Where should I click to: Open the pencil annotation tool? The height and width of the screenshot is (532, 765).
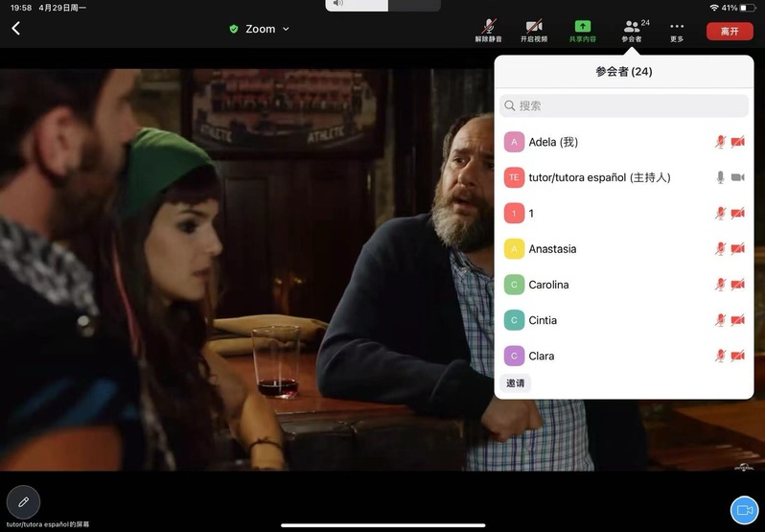23,501
